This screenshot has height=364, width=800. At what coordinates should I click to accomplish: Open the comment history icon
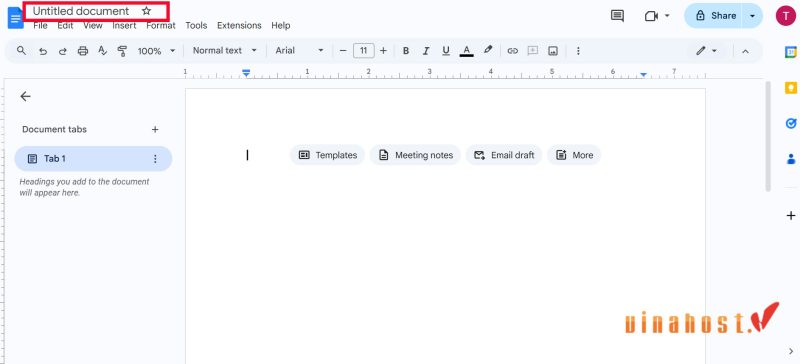617,16
